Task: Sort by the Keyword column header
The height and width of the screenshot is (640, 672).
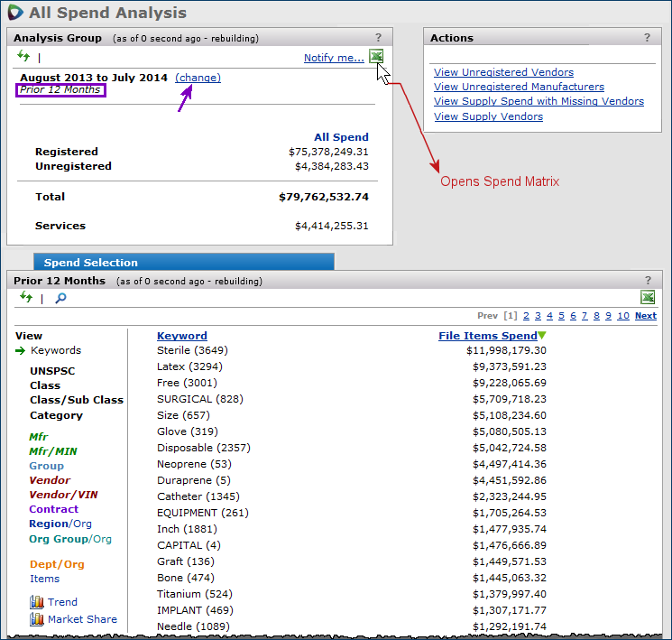Action: tap(182, 336)
